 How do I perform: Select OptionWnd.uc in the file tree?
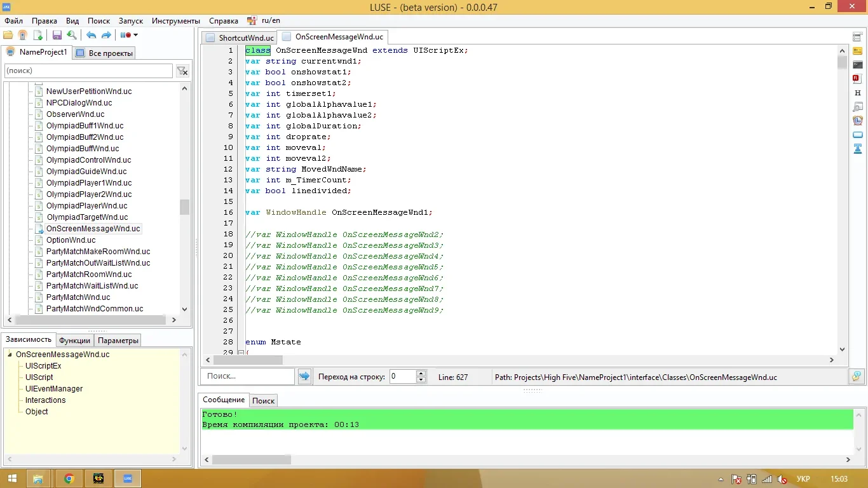[71, 240]
